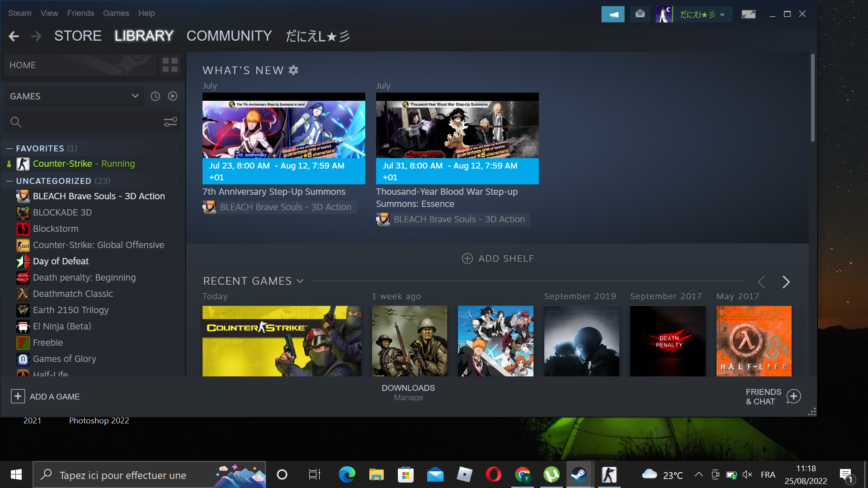Image resolution: width=868 pixels, height=488 pixels.
Task: Click the Add Shelf button
Action: (x=498, y=258)
